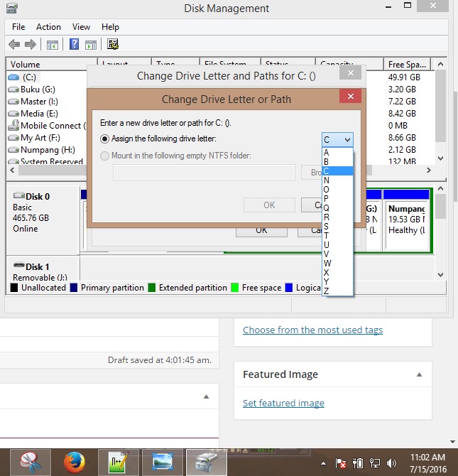This screenshot has height=476, width=458.
Task: Click the taskbar clock showing 11:02 AM
Action: [427, 458]
